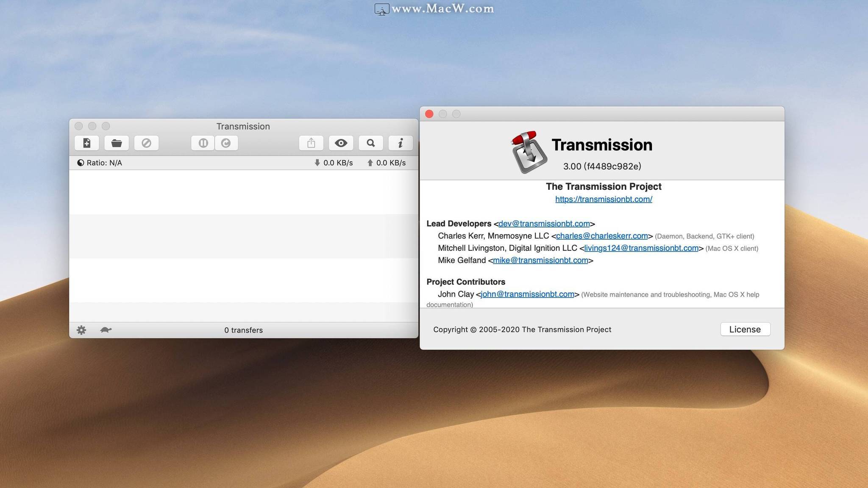
Task: Click the version text 3.00 (f4489c982e)
Action: tap(602, 166)
